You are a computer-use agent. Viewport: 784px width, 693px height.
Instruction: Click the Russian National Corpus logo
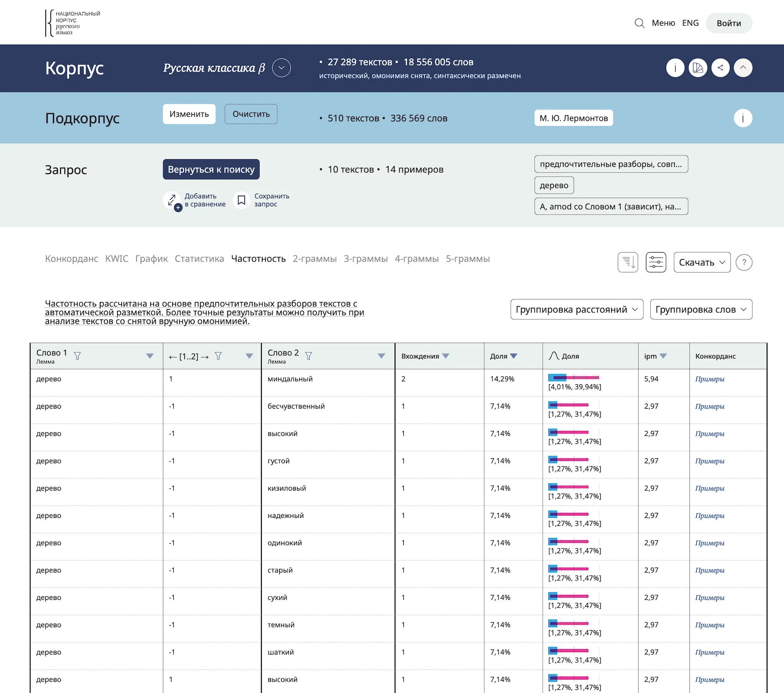[73, 23]
